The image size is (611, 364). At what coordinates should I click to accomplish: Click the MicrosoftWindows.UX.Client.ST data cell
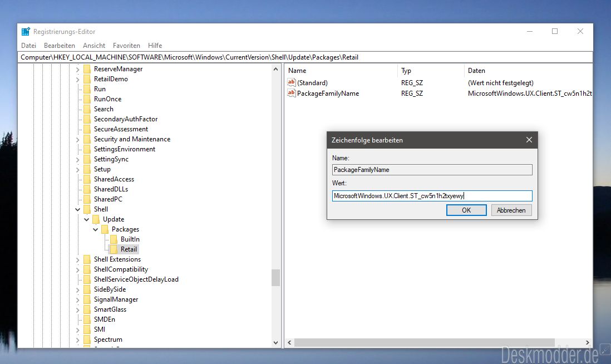coord(530,93)
